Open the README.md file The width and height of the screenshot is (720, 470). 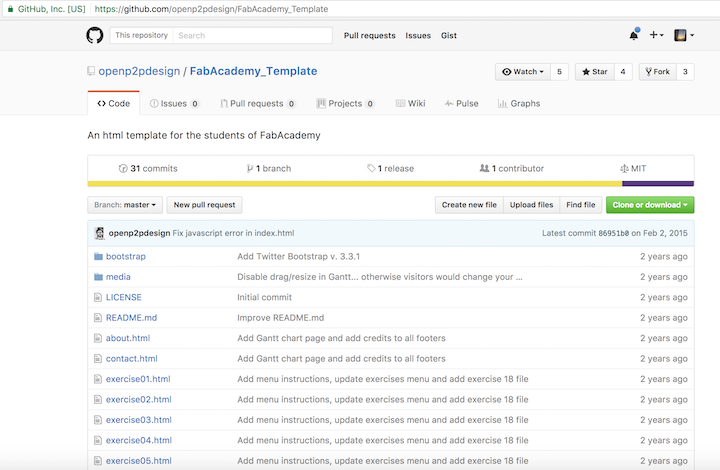[x=131, y=318]
